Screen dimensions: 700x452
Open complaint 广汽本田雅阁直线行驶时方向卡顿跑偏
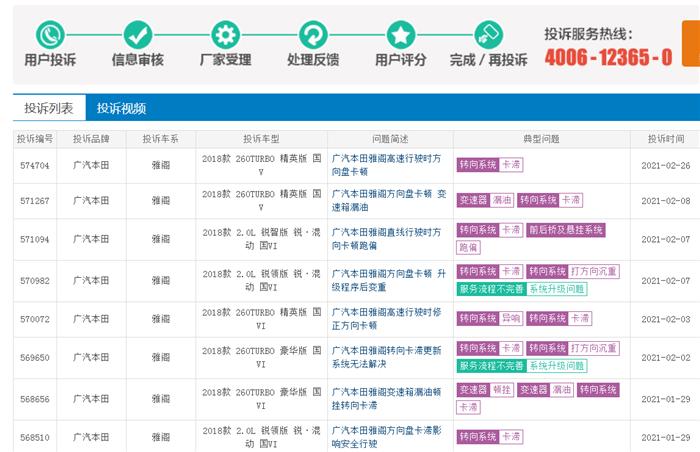point(387,239)
